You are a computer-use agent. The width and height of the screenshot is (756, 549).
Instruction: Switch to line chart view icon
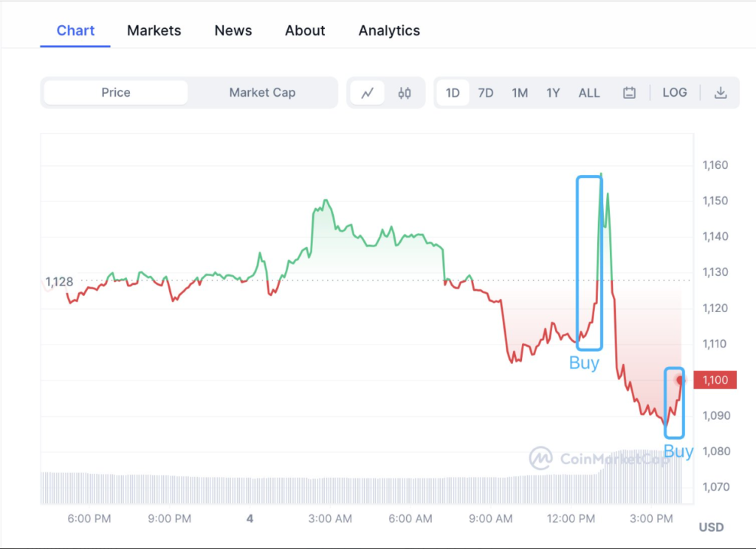[367, 93]
